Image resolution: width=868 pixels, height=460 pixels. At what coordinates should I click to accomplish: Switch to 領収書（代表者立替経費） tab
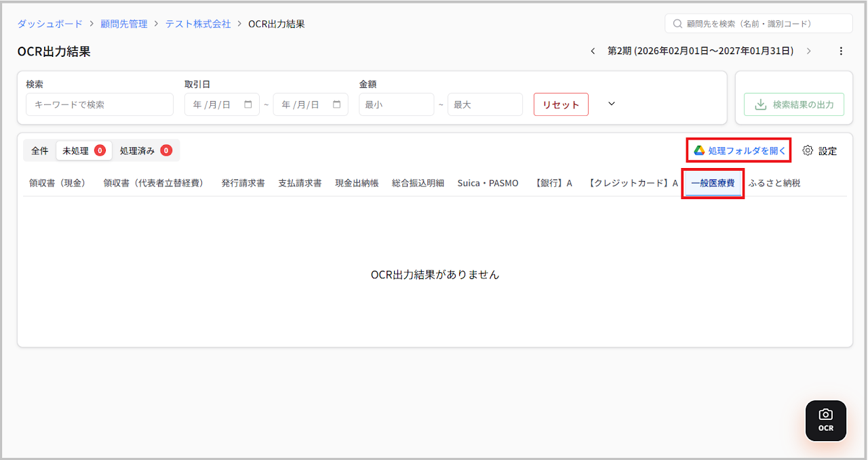click(155, 183)
